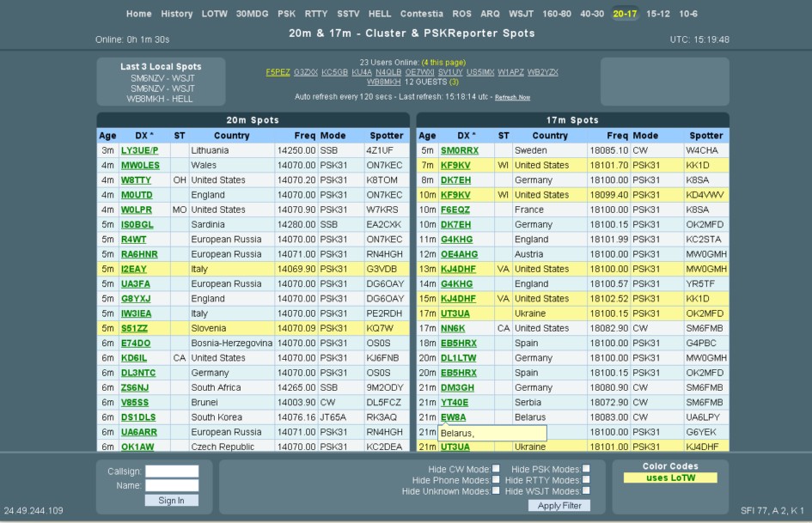The height and width of the screenshot is (523, 812).
Task: Open the Contestia mode page
Action: (422, 14)
